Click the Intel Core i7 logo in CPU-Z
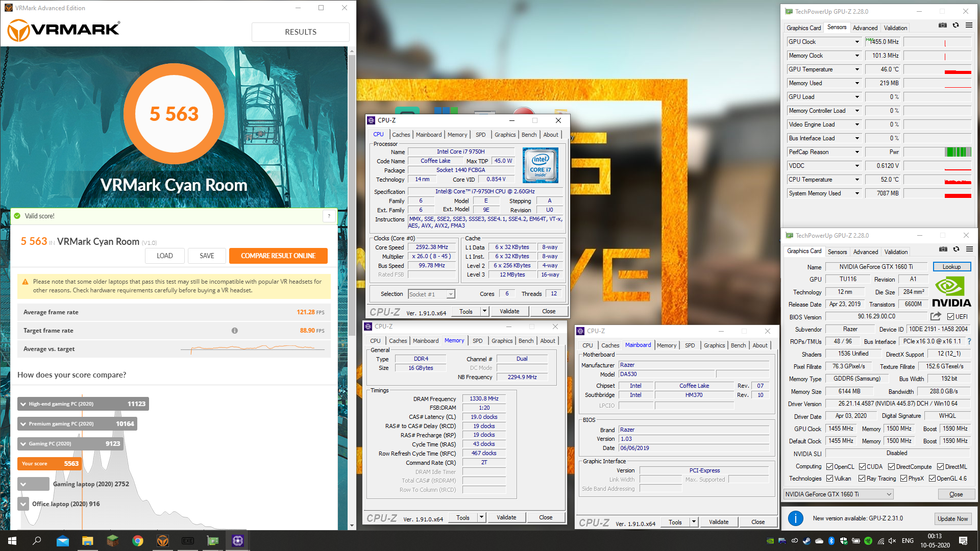The width and height of the screenshot is (980, 551). tap(541, 165)
